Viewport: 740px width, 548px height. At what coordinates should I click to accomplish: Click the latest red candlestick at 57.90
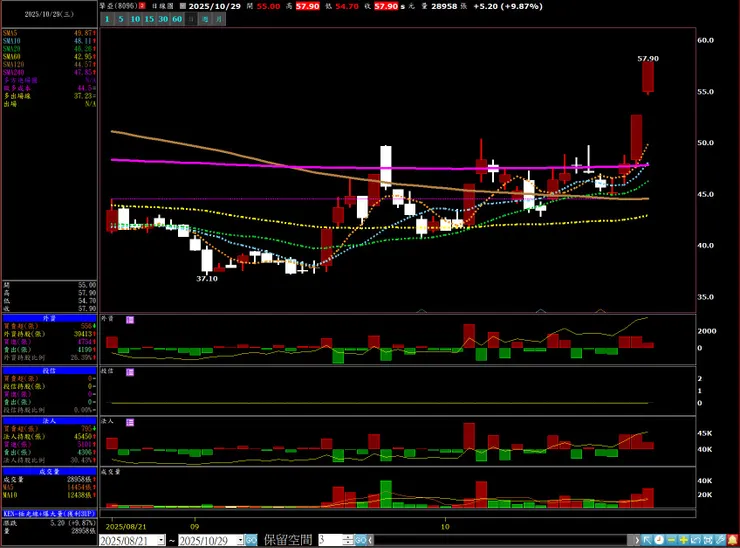pos(648,77)
